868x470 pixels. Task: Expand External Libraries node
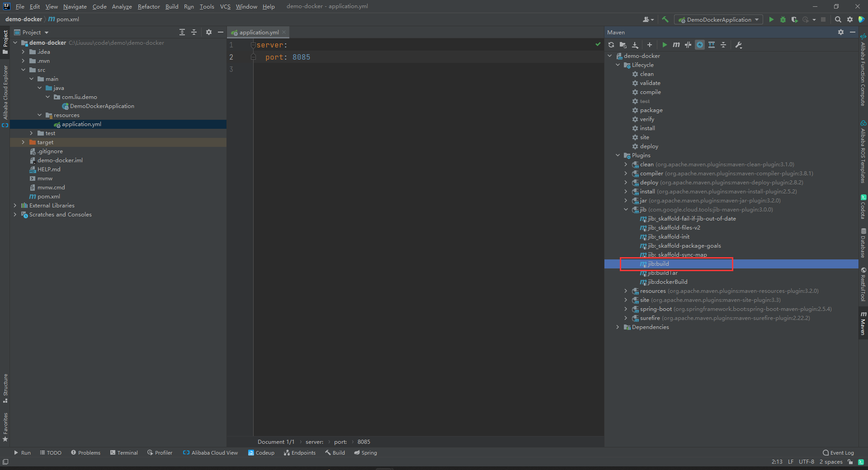(x=15, y=205)
